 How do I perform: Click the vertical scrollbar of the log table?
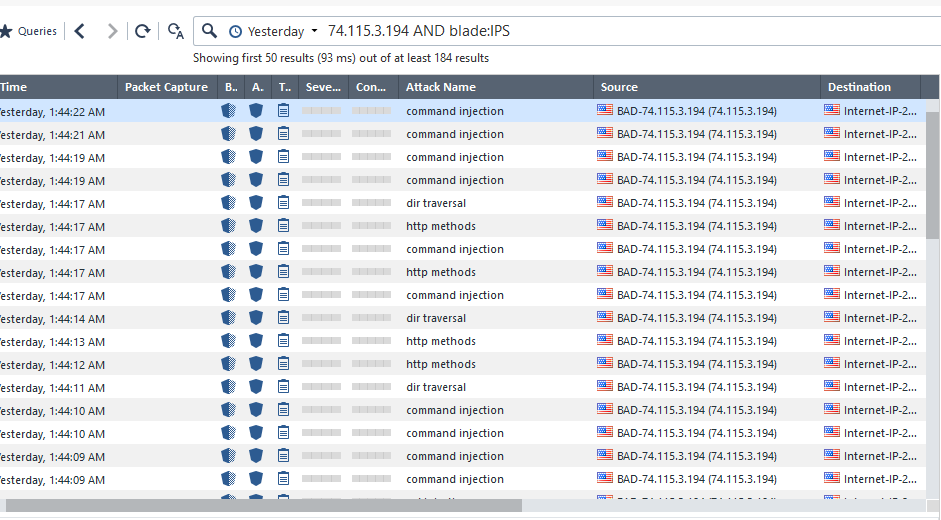click(932, 180)
